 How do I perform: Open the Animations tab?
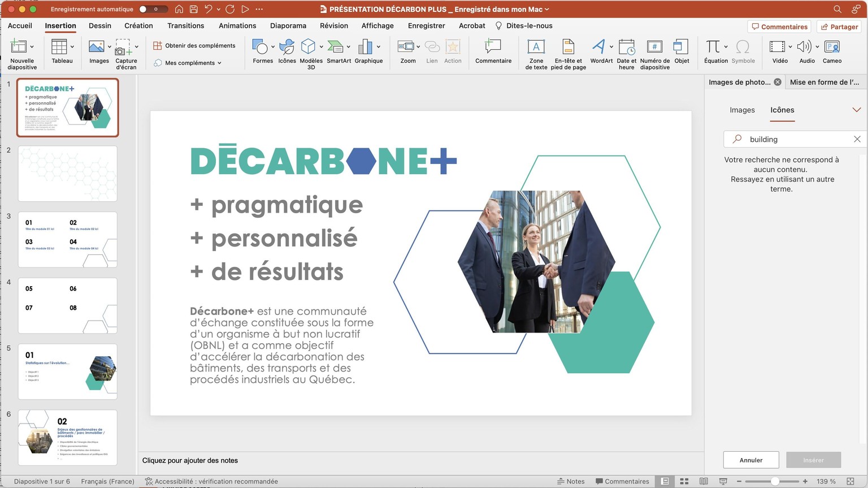[x=237, y=25]
